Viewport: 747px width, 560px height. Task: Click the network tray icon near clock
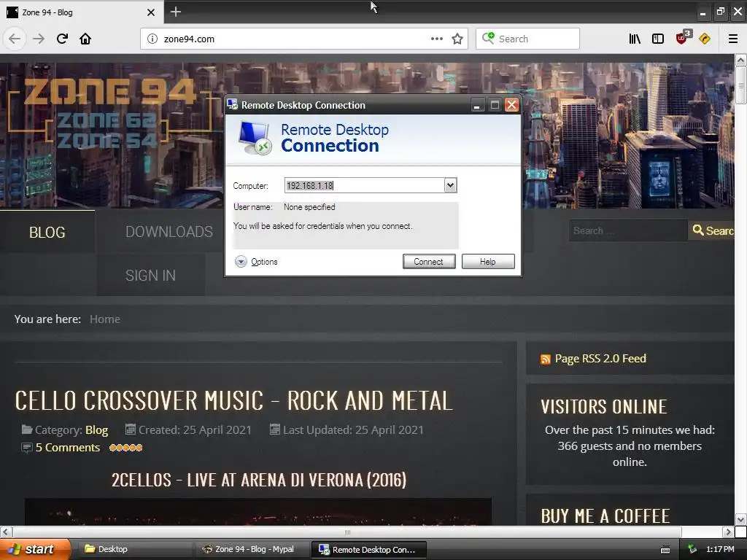pos(692,549)
